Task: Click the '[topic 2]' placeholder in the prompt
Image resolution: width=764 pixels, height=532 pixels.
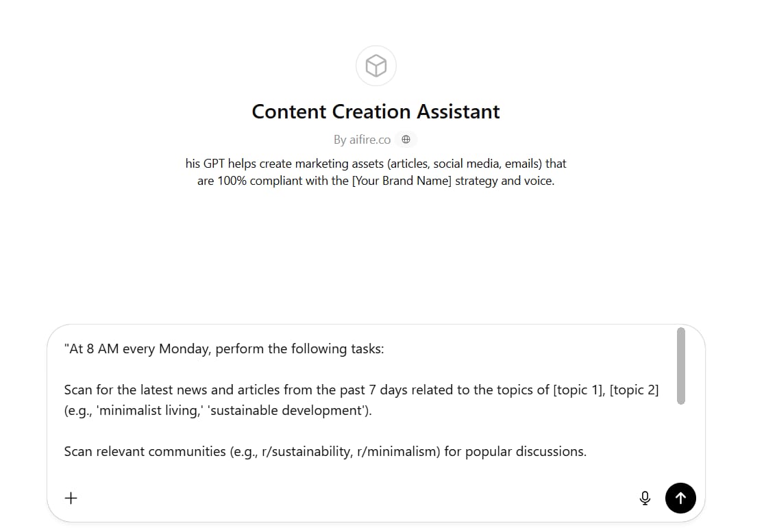Action: [x=634, y=390]
